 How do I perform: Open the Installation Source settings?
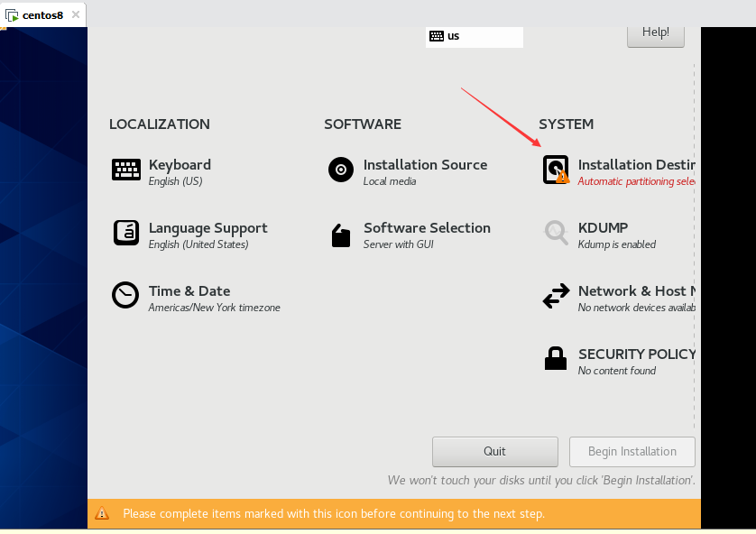(424, 164)
